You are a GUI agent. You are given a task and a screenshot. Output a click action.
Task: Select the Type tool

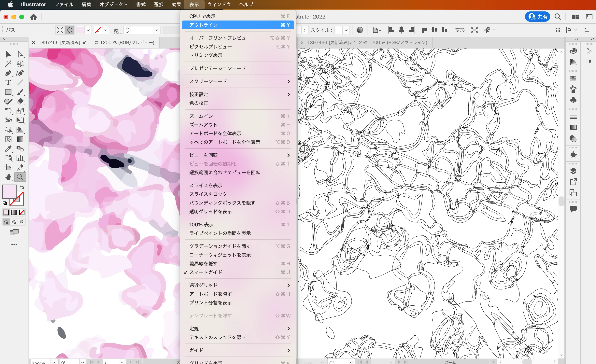8,82
